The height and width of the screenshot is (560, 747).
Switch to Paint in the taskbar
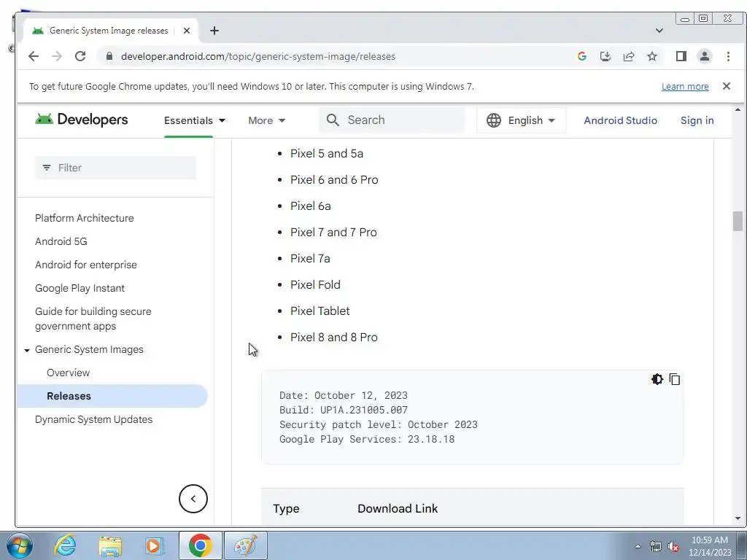click(246, 545)
